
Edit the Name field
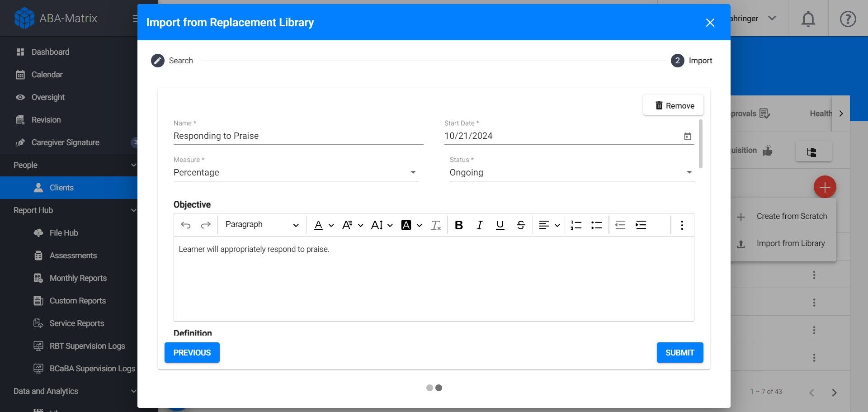pos(298,136)
